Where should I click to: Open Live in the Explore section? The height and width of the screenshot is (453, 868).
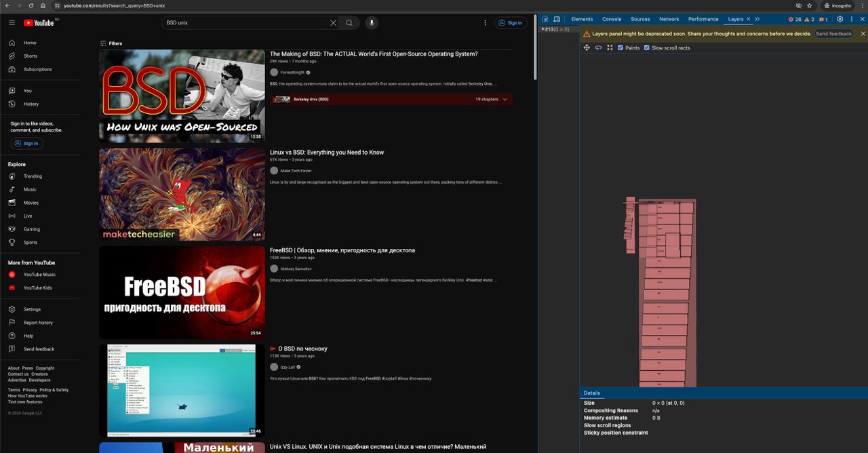click(x=41, y=216)
